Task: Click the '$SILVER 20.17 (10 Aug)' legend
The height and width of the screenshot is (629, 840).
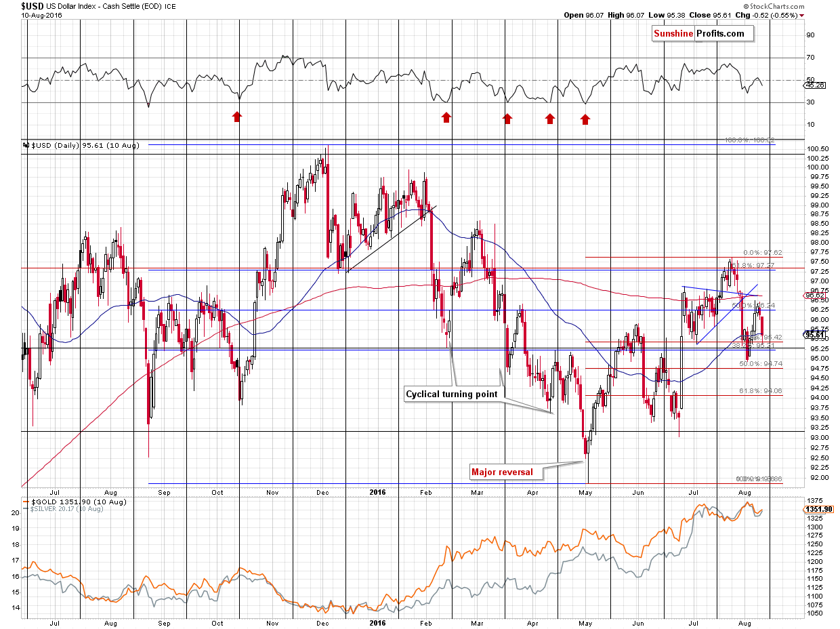Action: 68,508
